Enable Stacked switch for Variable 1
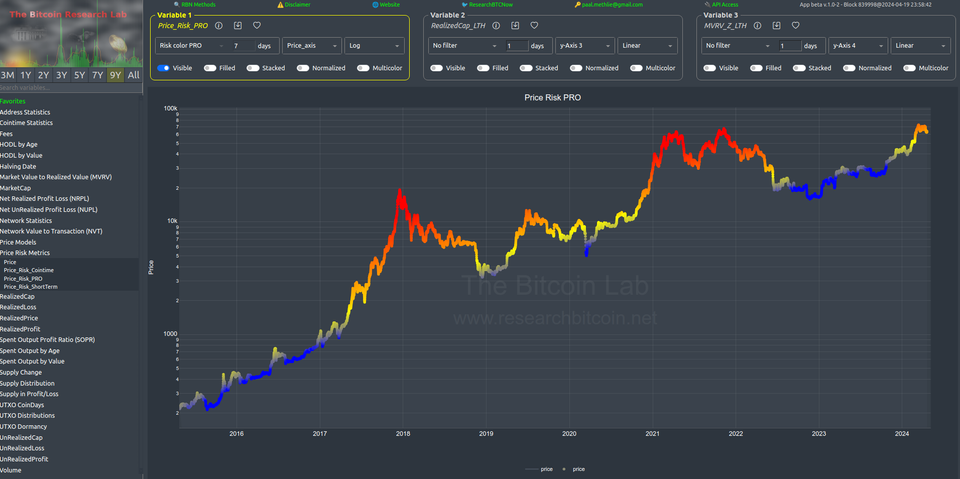Screen dimensions: 960x479 pos(253,68)
